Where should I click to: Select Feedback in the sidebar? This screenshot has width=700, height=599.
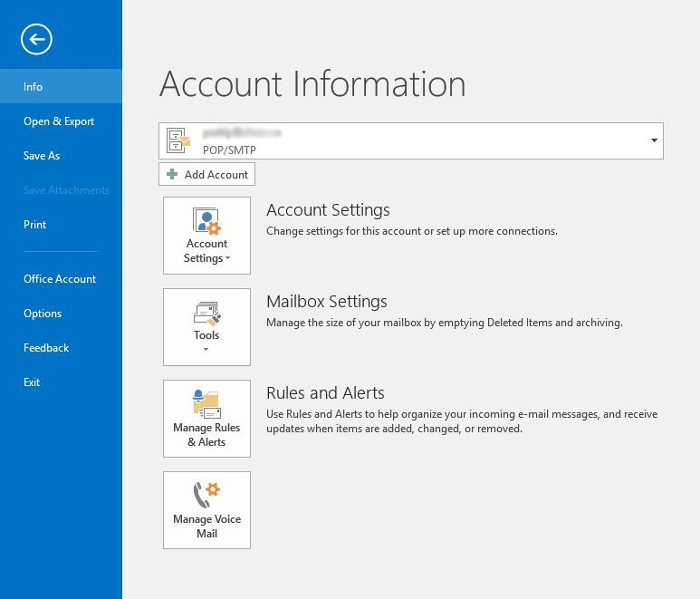tap(46, 348)
